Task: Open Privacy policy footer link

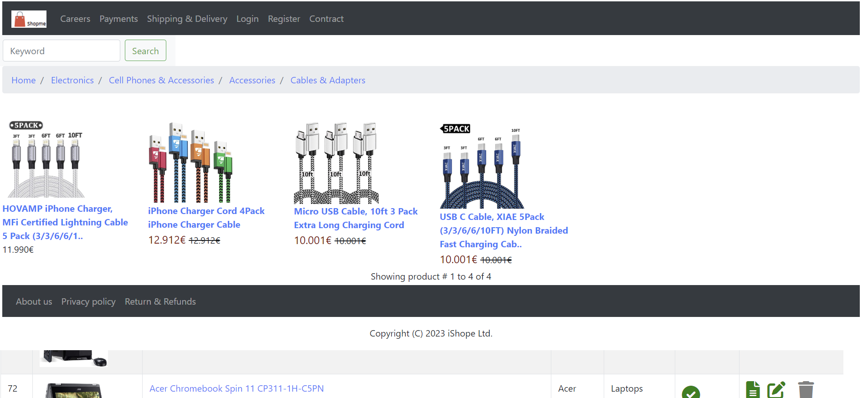Action: (x=88, y=301)
